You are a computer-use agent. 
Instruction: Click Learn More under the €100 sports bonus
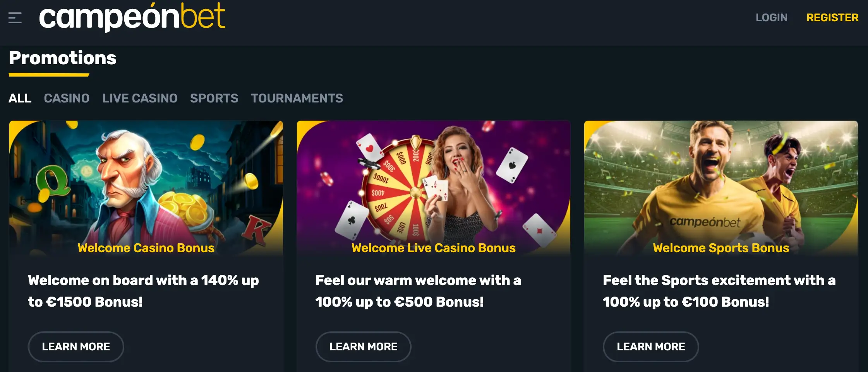pyautogui.click(x=651, y=346)
